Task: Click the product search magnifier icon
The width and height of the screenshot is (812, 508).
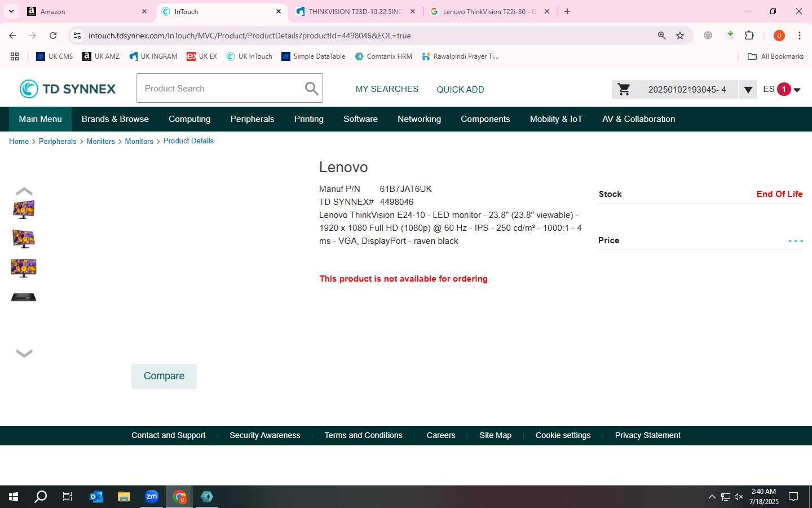Action: (x=311, y=88)
